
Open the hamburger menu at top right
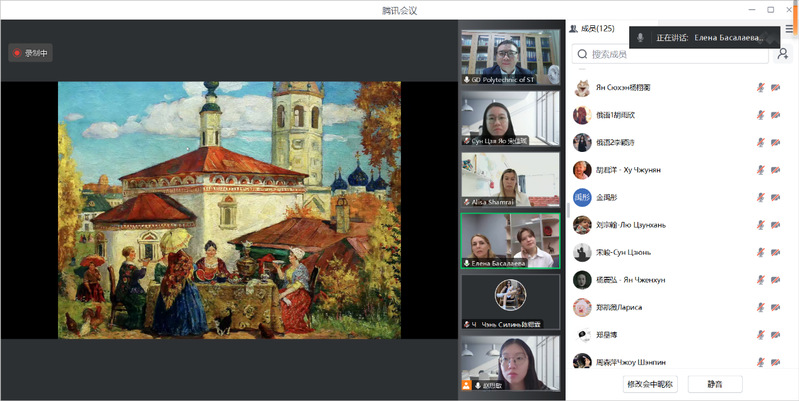(789, 30)
